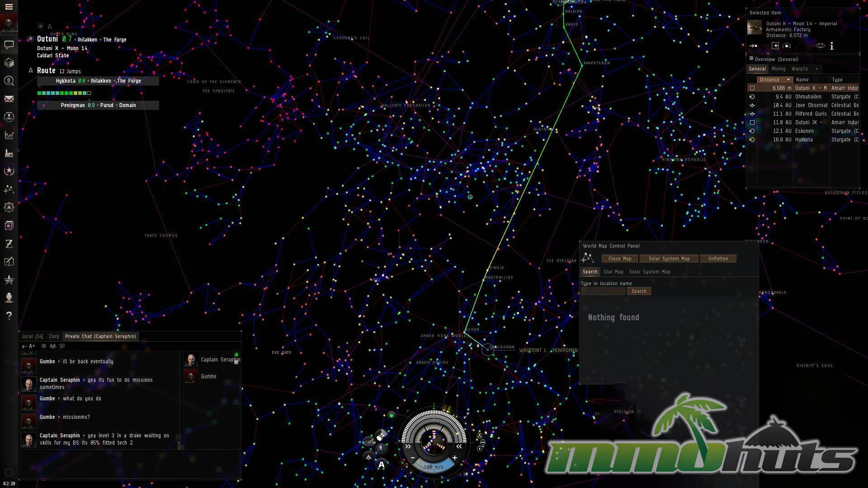The image size is (868, 488).
Task: Open the EVE Mail envelope icon
Action: 9,99
